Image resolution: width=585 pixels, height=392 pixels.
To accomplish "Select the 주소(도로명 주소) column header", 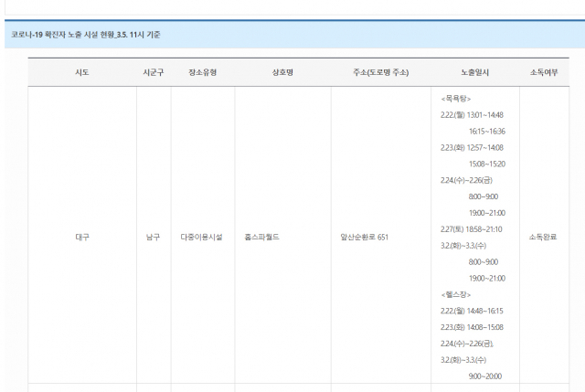I will click(x=381, y=72).
